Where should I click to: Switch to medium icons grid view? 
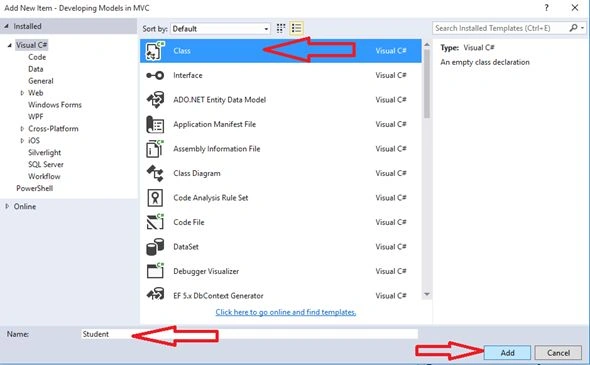(x=281, y=28)
